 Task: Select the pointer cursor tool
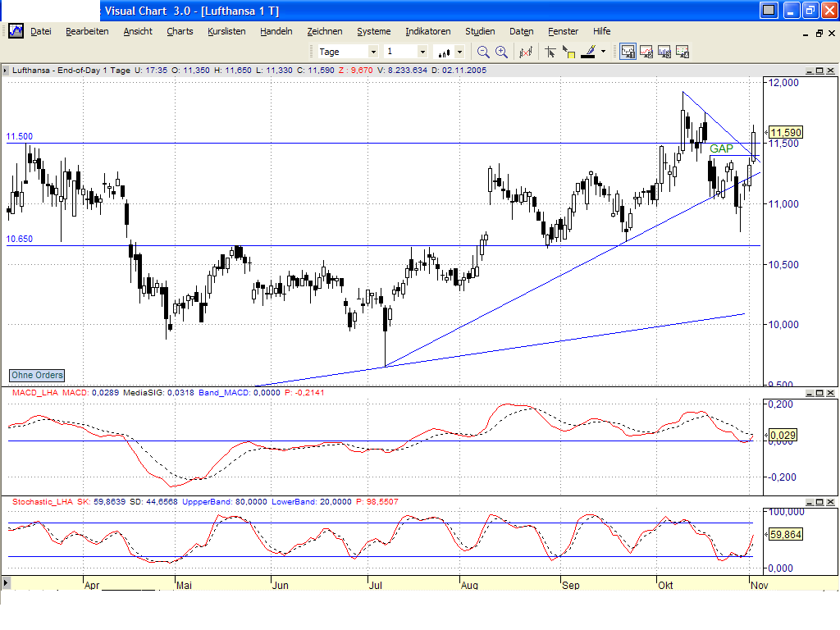[x=550, y=51]
